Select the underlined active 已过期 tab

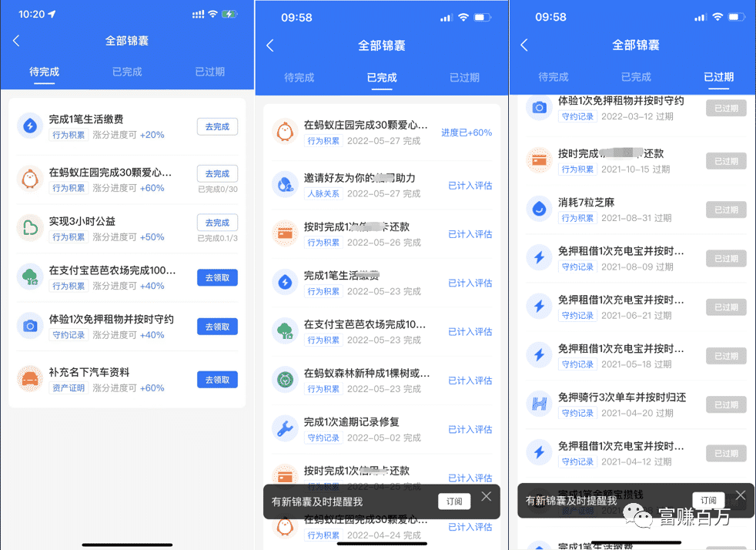tap(718, 77)
